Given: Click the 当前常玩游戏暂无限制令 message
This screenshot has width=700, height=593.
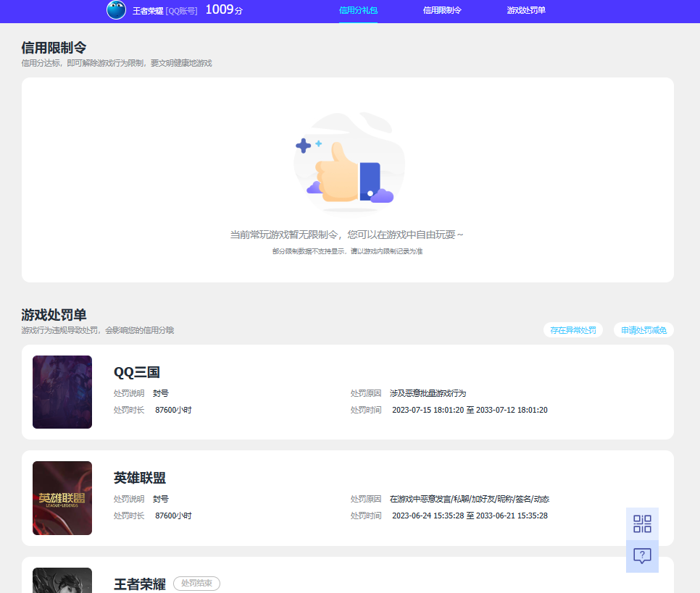Looking at the screenshot, I should [x=346, y=235].
